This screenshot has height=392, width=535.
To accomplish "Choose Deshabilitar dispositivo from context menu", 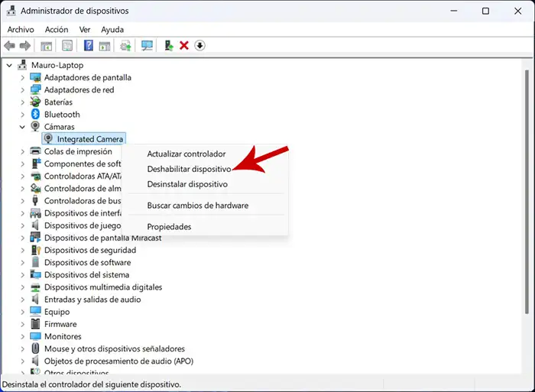I will coord(189,169).
